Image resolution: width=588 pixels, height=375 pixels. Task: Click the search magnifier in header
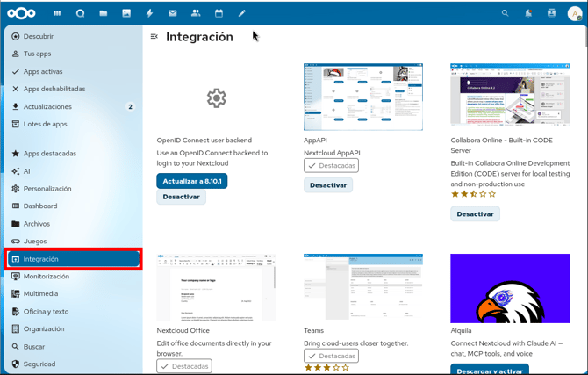[x=505, y=13]
